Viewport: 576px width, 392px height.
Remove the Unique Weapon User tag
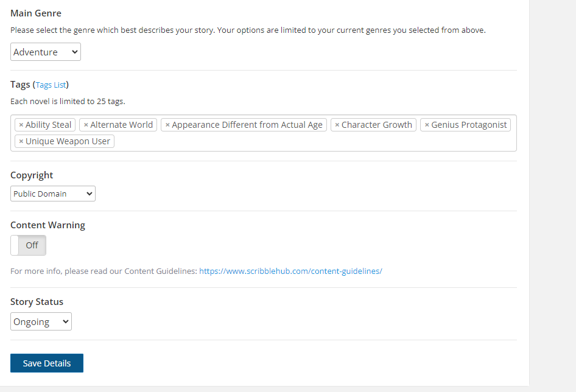(x=21, y=141)
